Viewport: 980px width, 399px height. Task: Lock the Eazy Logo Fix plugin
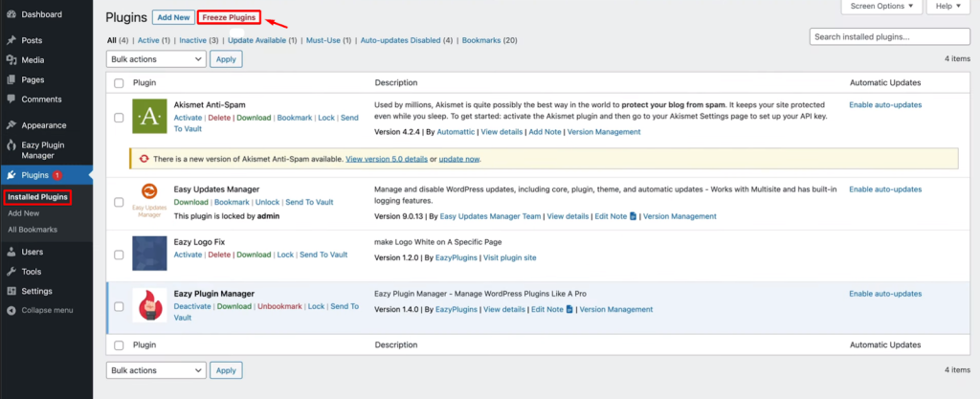(285, 255)
